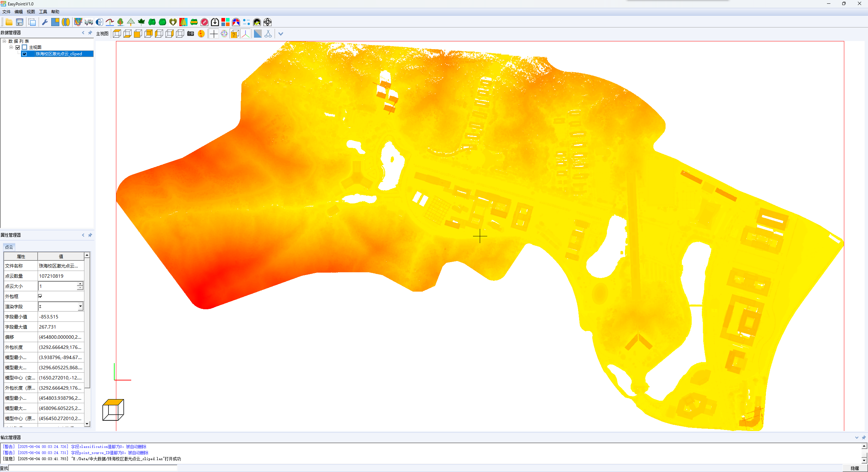Toggle the 主视图 tree checkbox
The image size is (868, 472).
(x=18, y=47)
